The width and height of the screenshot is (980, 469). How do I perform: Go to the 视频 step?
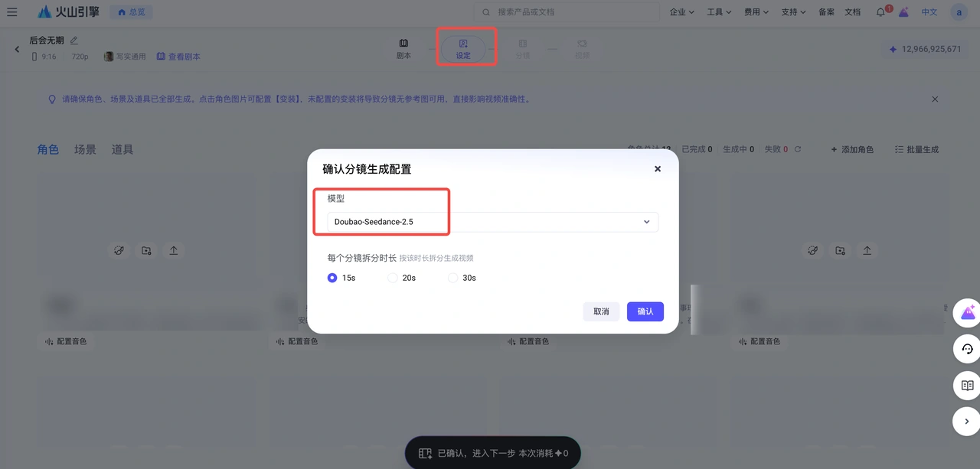pyautogui.click(x=582, y=49)
